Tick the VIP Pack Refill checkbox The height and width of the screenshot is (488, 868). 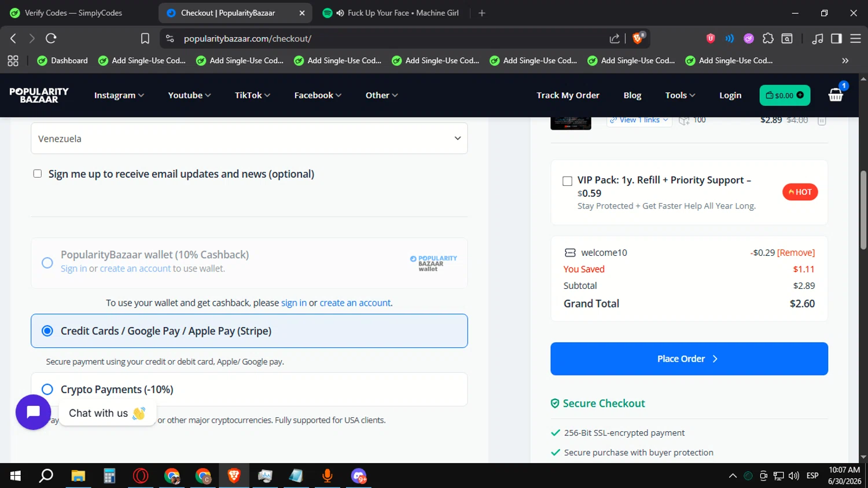pyautogui.click(x=567, y=181)
